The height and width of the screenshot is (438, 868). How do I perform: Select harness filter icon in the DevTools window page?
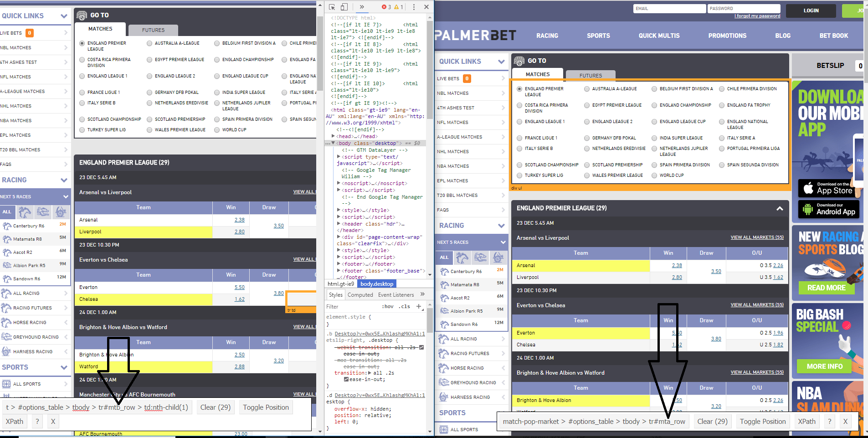pyautogui.click(x=61, y=212)
